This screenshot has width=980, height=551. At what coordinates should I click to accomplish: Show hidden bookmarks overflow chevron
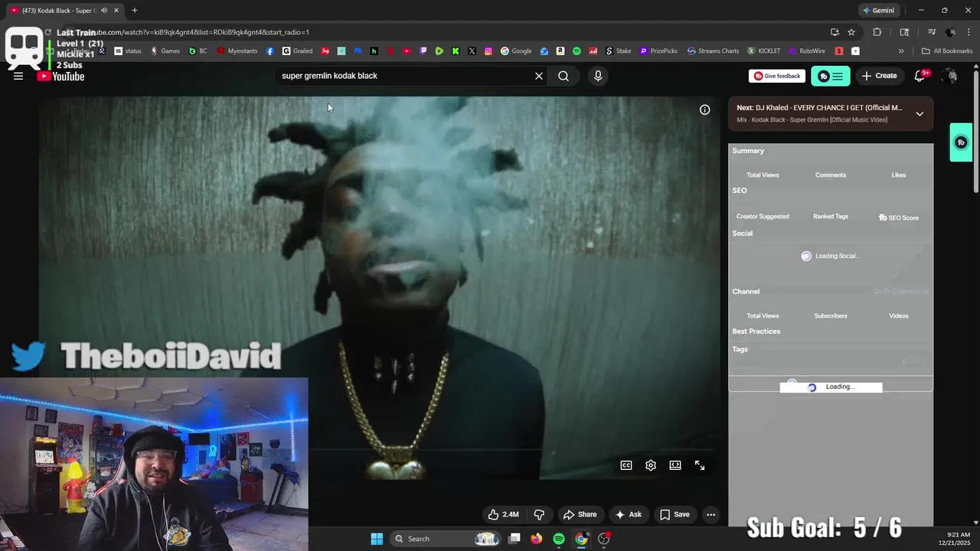click(x=901, y=51)
